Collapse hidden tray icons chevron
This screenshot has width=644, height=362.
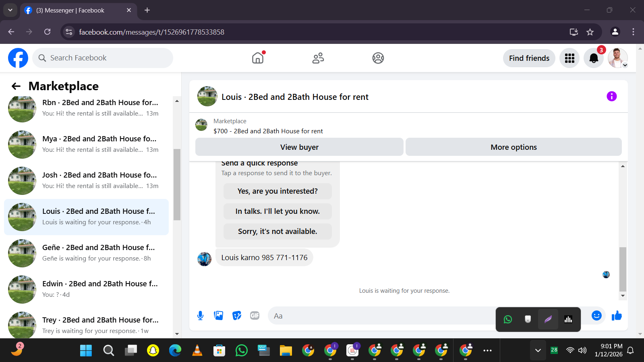click(538, 350)
